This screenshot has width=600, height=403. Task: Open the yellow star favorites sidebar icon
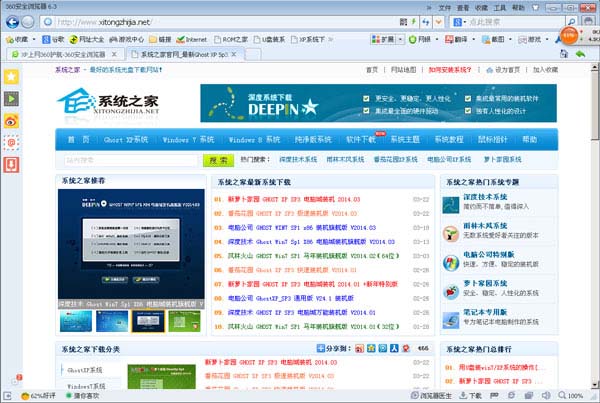click(x=11, y=76)
